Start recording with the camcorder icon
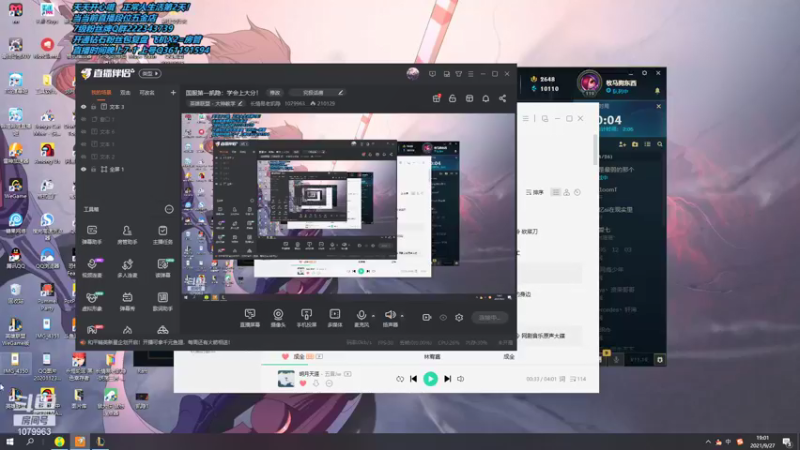The width and height of the screenshot is (800, 450). [427, 317]
